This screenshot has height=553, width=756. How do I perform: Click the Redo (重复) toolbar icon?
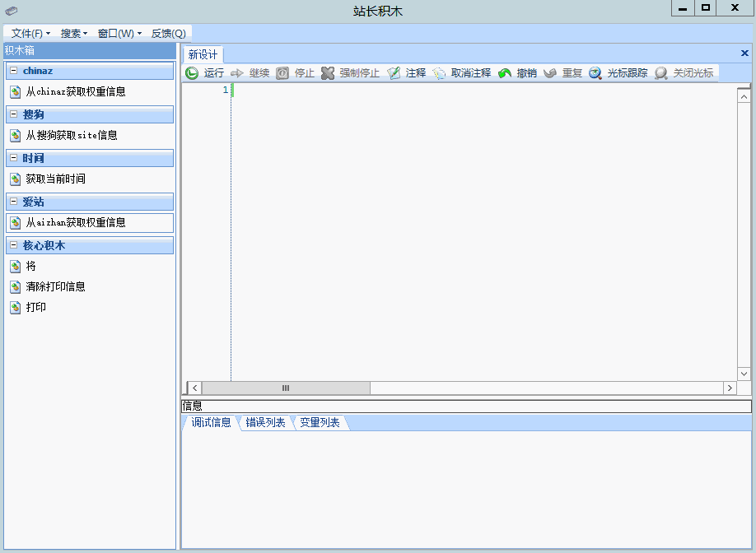point(550,73)
